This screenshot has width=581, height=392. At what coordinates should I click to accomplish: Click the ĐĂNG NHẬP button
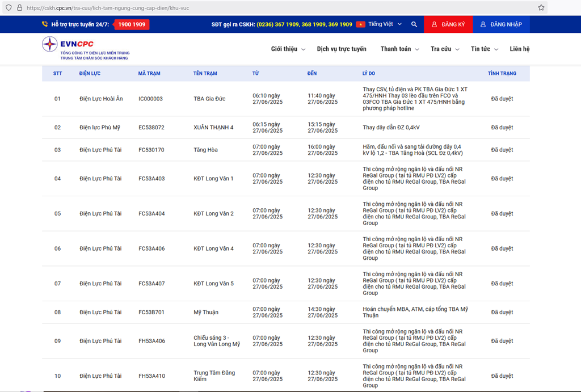coord(501,24)
